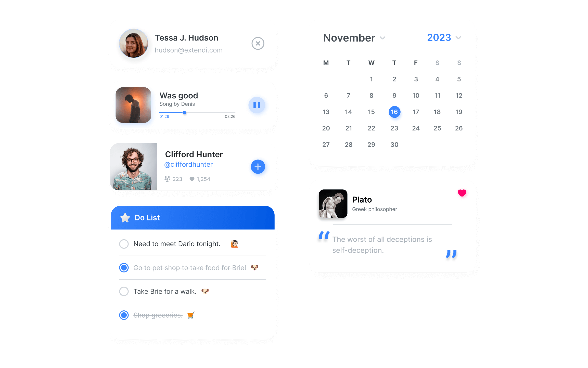The width and height of the screenshot is (588, 368).
Task: Toggle completion for 'Go to pet shop' task
Action: tap(125, 268)
